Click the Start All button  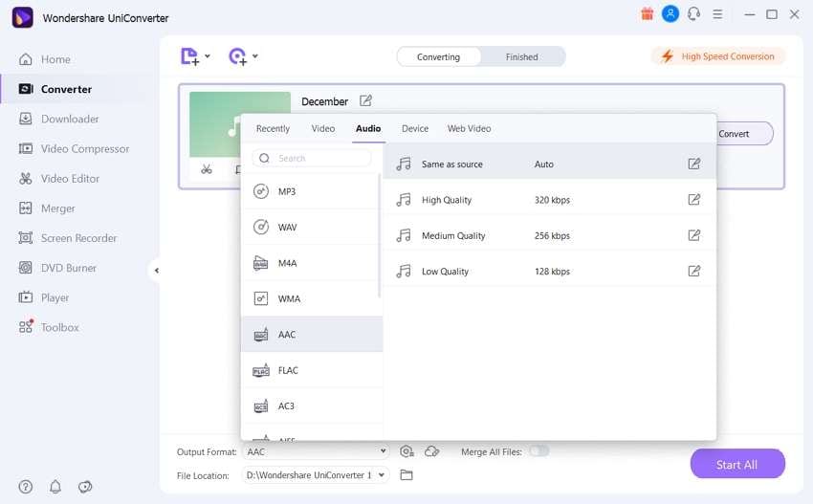pyautogui.click(x=737, y=464)
